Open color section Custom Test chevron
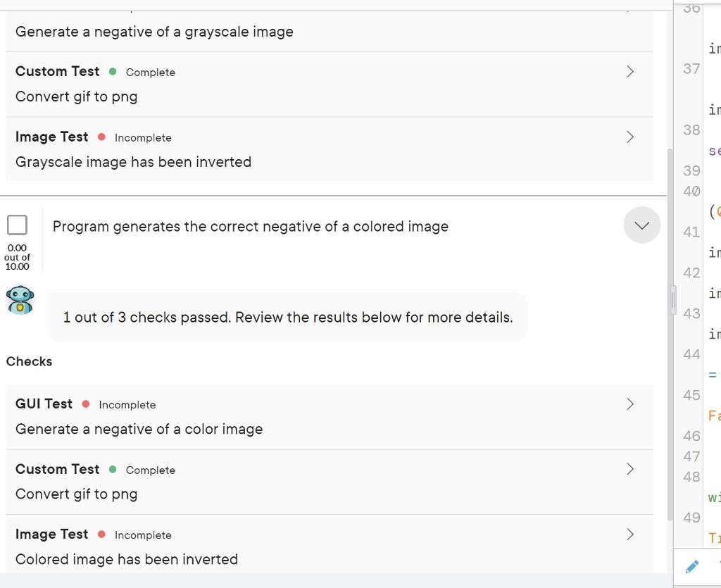 (630, 469)
